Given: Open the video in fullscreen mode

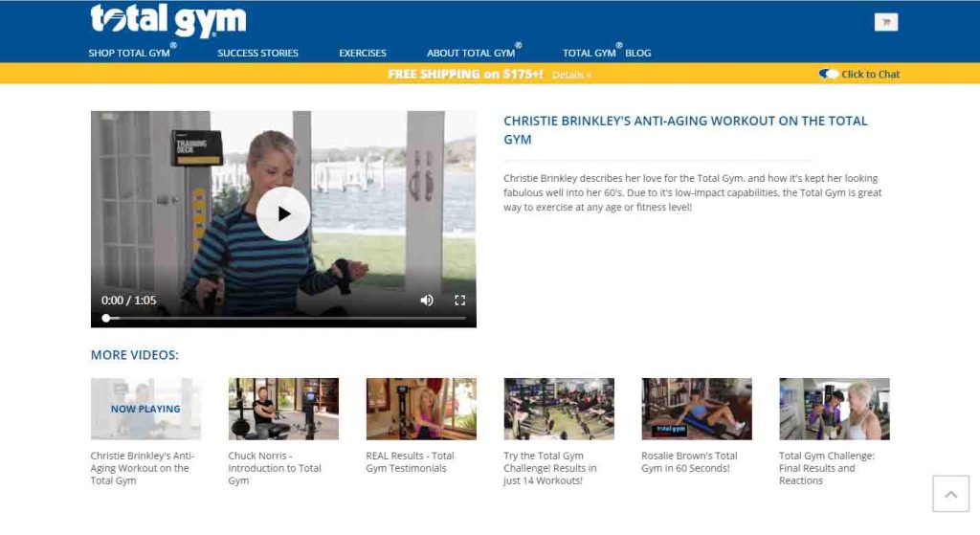Looking at the screenshot, I should pyautogui.click(x=460, y=301).
